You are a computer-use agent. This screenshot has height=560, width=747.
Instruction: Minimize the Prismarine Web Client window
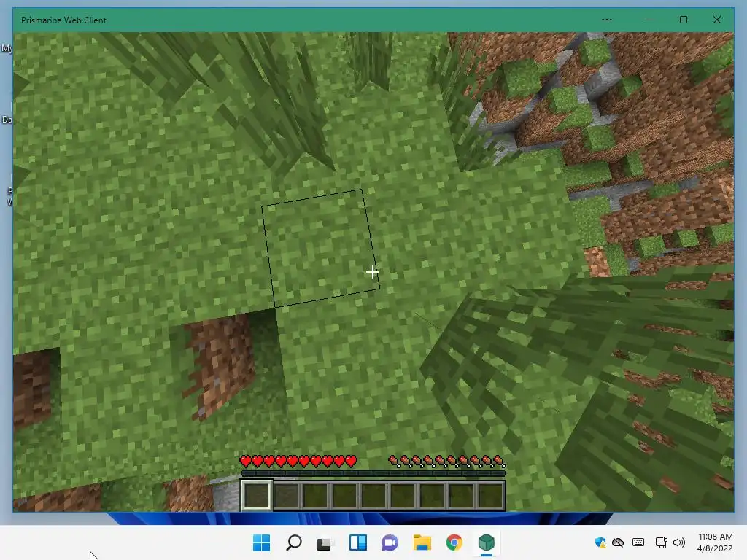pyautogui.click(x=650, y=20)
